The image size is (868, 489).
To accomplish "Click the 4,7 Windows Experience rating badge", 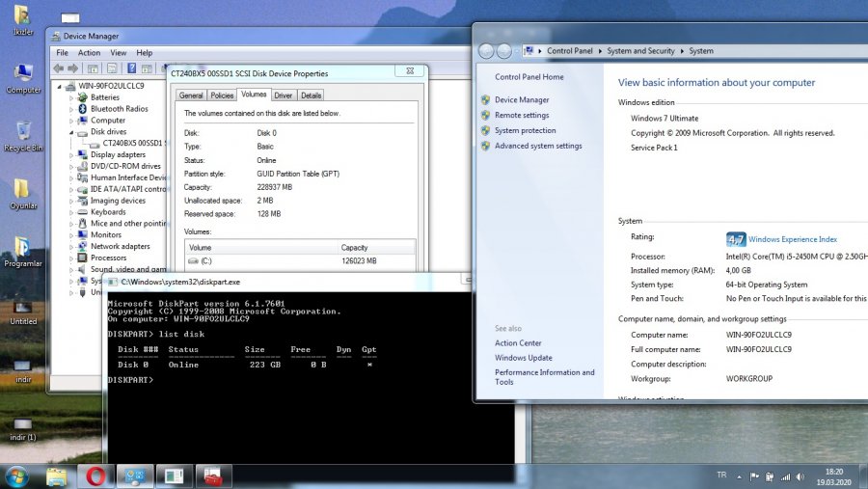I will click(x=736, y=239).
